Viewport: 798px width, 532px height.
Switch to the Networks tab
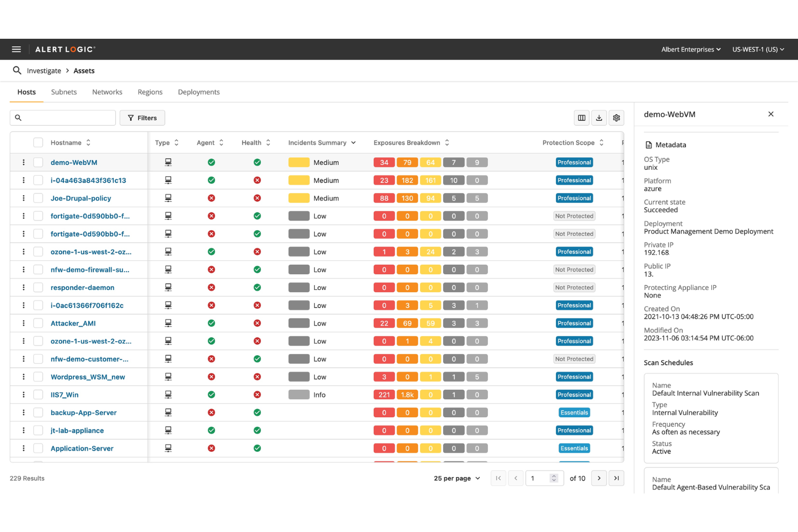107,92
